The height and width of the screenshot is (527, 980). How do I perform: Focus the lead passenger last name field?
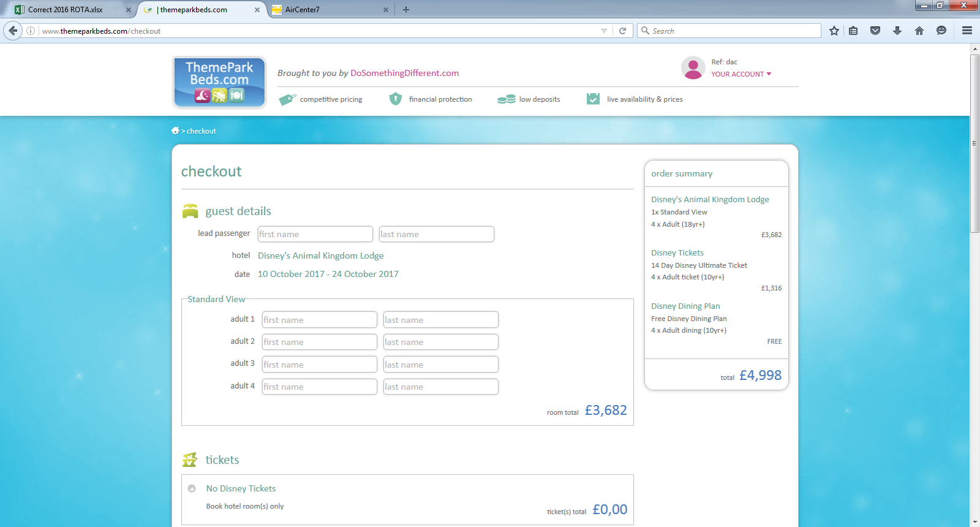(436, 234)
